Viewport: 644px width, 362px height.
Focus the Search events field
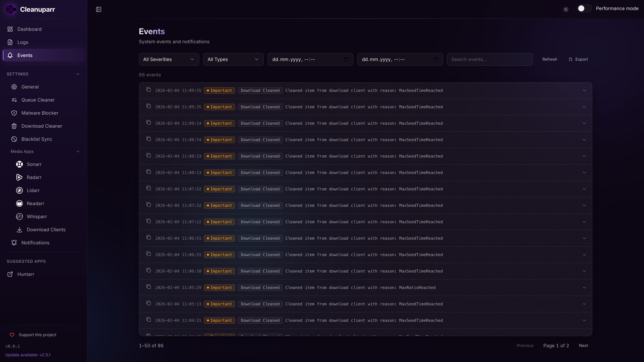point(490,59)
